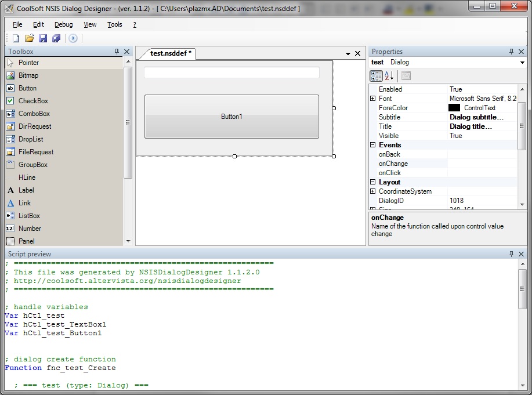
Task: Click the Properties grid scroll down arrow
Action: click(x=522, y=204)
